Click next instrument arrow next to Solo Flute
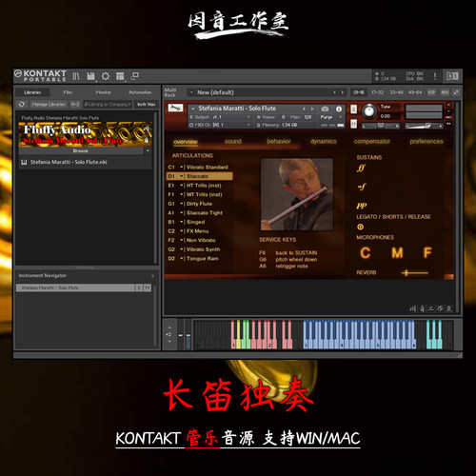476x476 pixels. coord(312,109)
